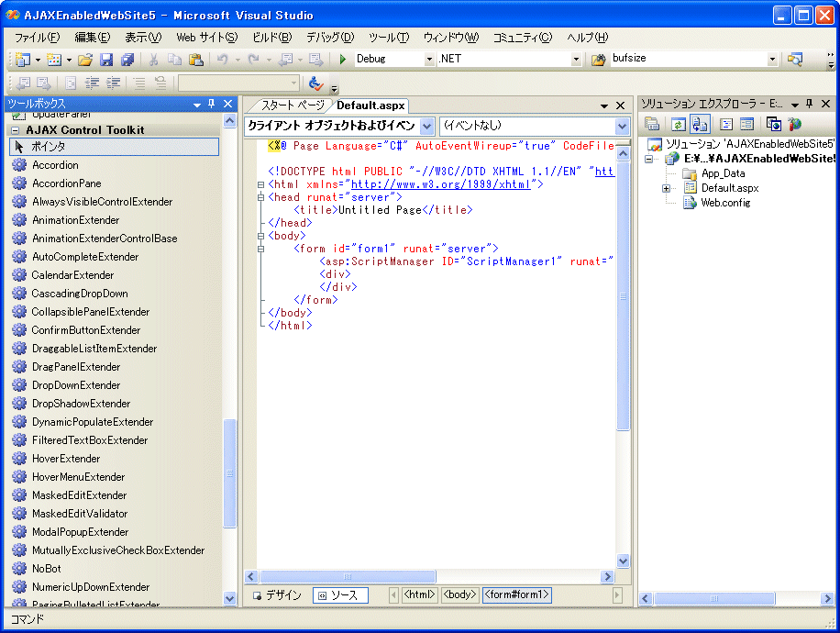Select the Default.aspx editor tab
Viewport: 840px width, 633px height.
(x=370, y=105)
